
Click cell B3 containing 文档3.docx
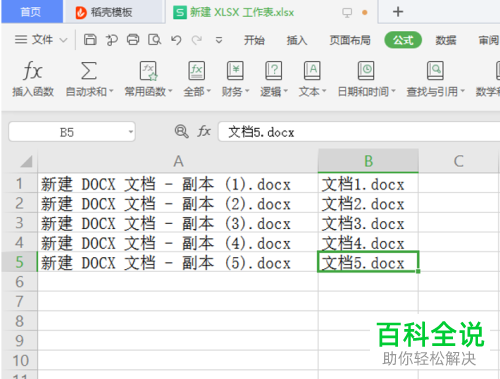click(368, 223)
